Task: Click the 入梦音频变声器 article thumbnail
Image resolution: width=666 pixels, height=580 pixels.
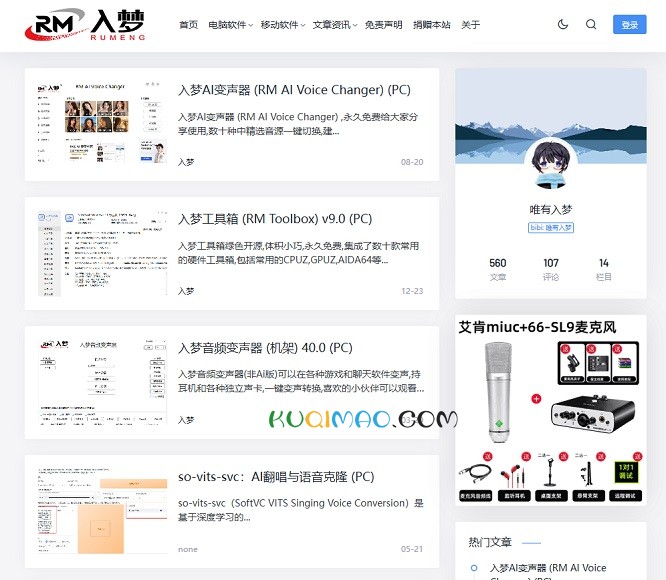Action: point(102,382)
